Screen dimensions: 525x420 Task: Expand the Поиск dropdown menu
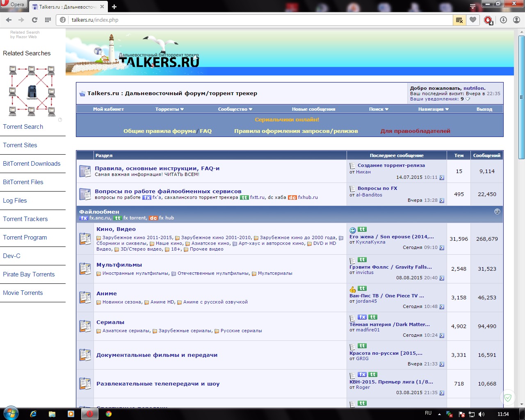pos(379,109)
